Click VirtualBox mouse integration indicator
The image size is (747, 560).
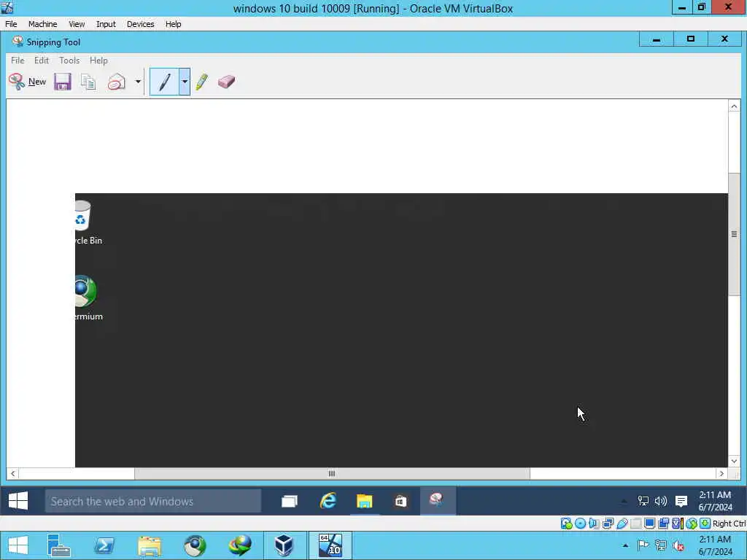click(692, 524)
